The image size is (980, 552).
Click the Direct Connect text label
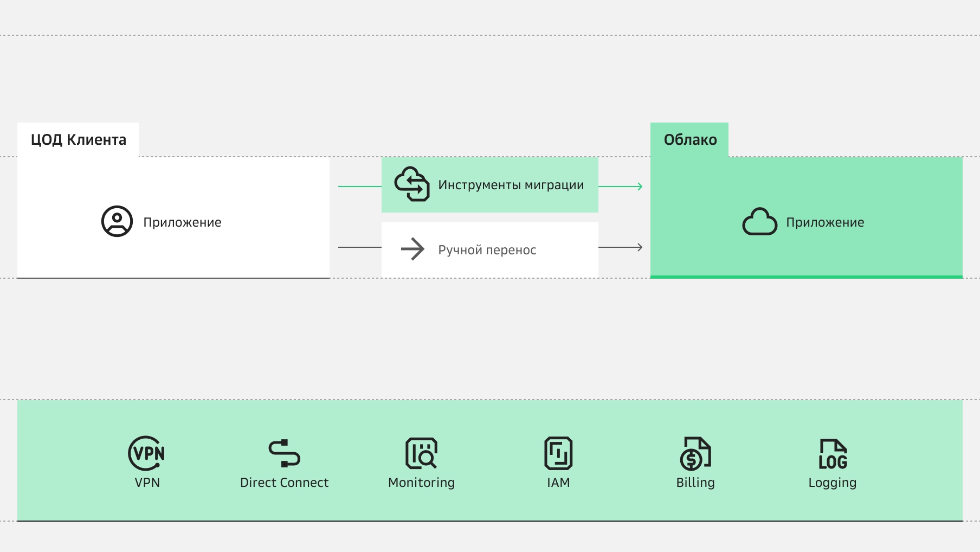coord(284,483)
